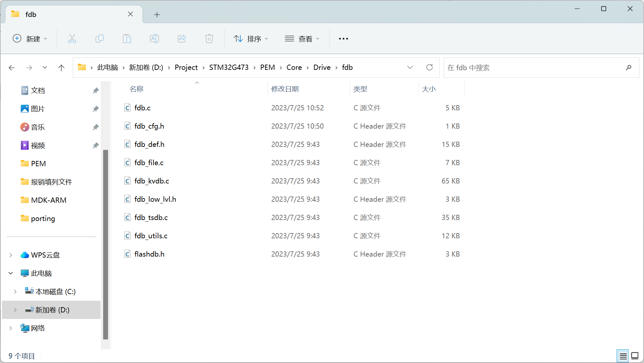
Task: Click the Rename icon in toolbar
Action: point(154,39)
